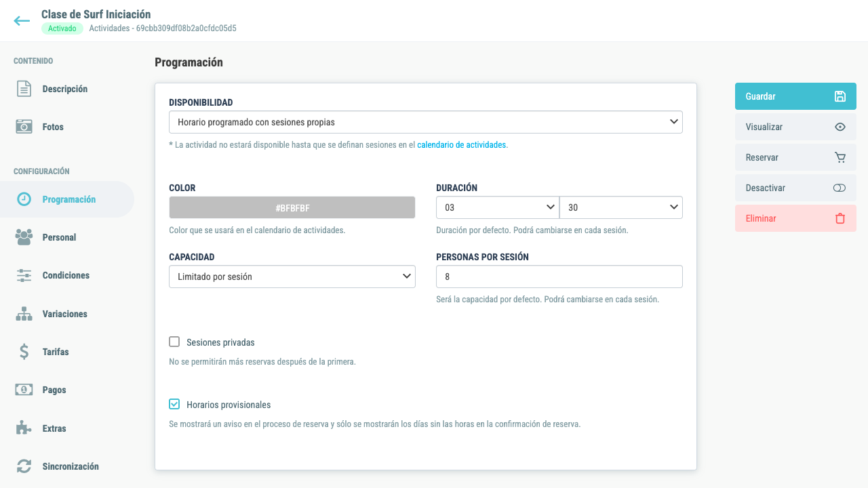
Task: Click the Pagos banknote icon
Action: [24, 390]
